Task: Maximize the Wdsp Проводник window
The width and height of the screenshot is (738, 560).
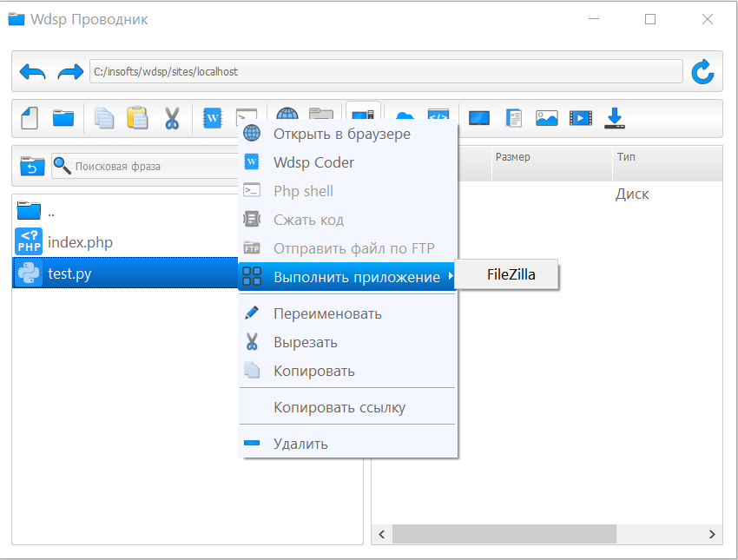Action: click(650, 19)
